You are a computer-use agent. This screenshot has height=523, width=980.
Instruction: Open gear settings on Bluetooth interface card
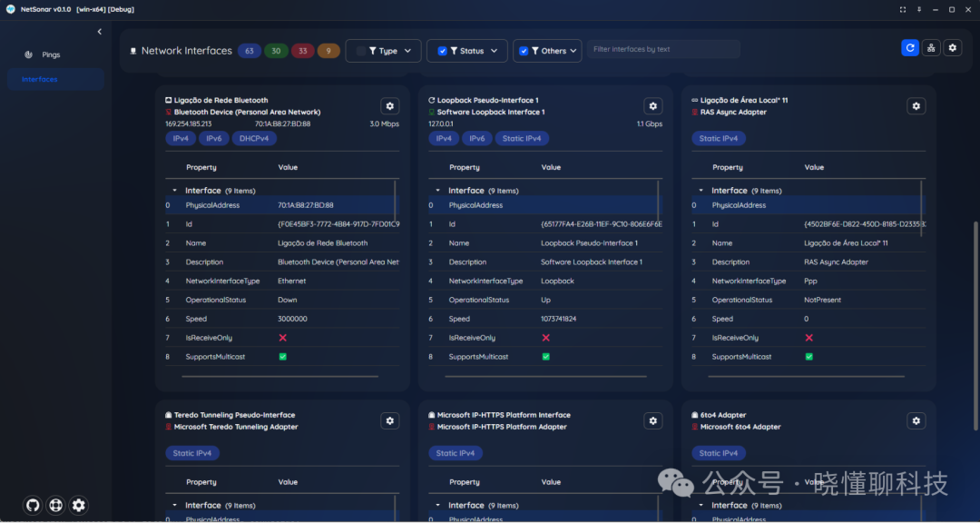pyautogui.click(x=389, y=106)
